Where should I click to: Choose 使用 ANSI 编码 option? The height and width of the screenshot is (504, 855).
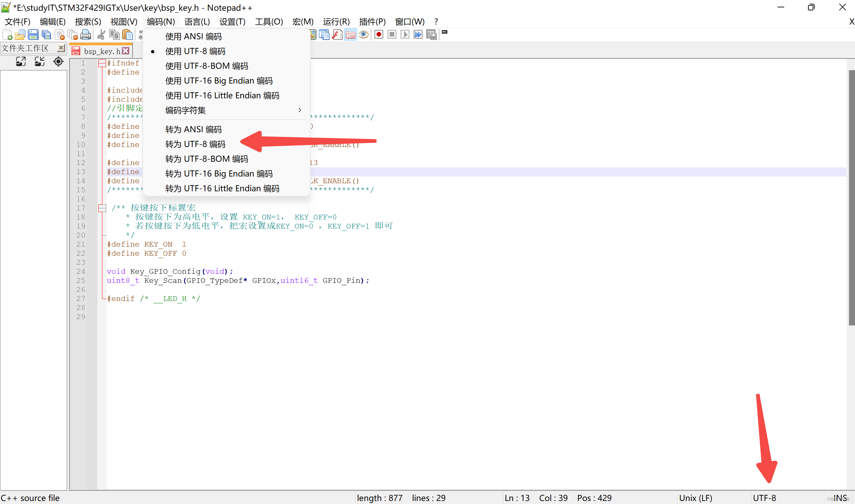pos(226,36)
